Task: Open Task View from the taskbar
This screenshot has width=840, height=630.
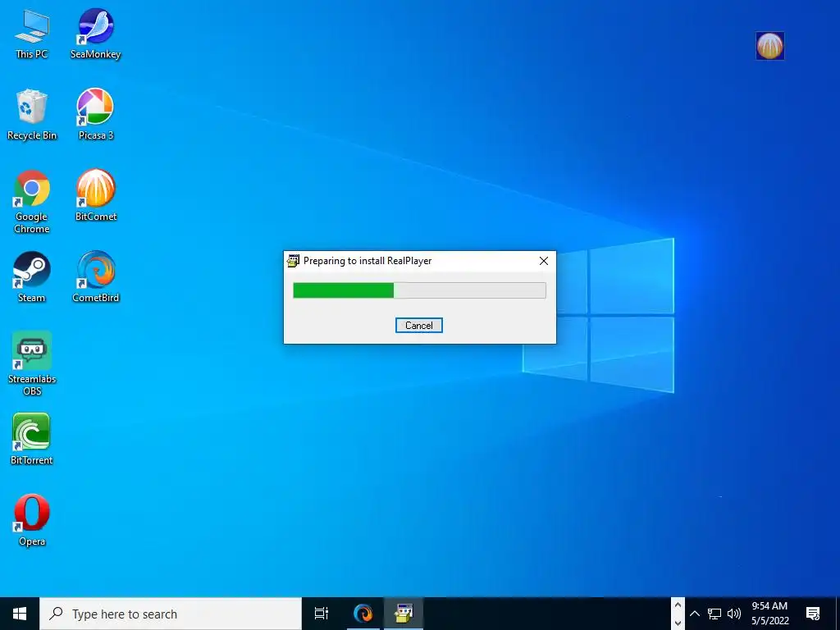Action: pyautogui.click(x=322, y=614)
